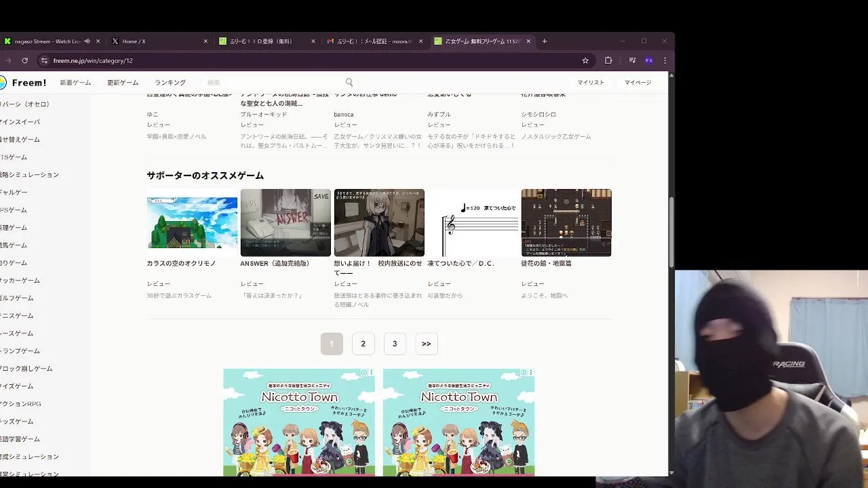Open レビュー under ANSWER
The width and height of the screenshot is (868, 488).
click(252, 284)
